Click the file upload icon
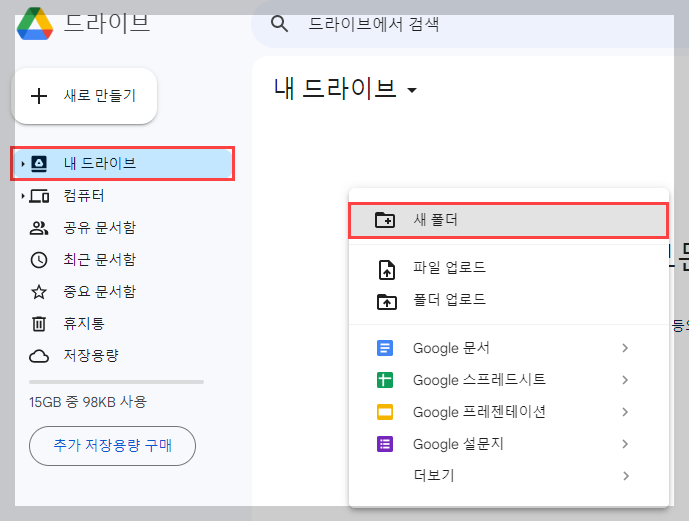Viewport: 689px width, 521px height. [x=387, y=270]
